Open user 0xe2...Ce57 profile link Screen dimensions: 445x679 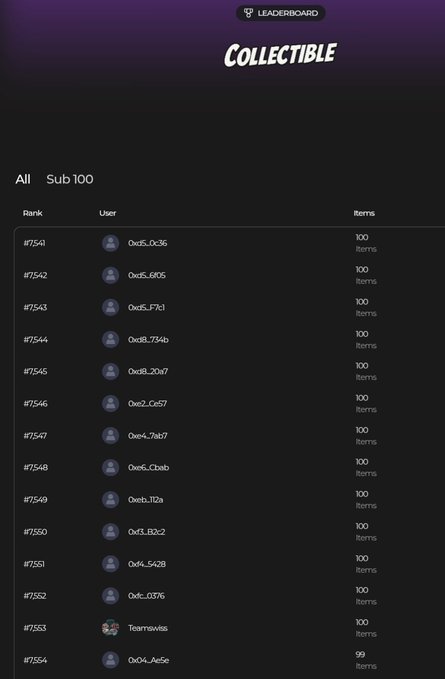[148, 403]
